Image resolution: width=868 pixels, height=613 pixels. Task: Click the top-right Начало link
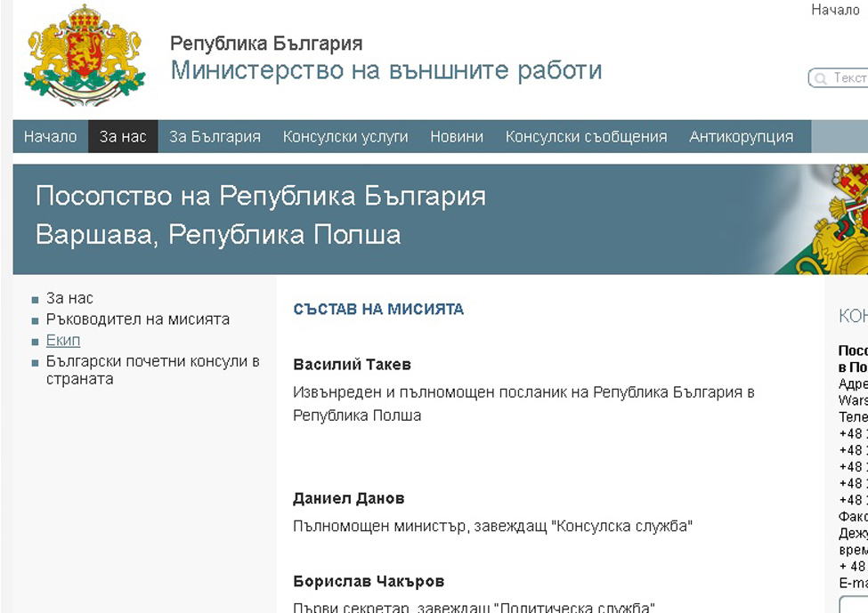[835, 10]
